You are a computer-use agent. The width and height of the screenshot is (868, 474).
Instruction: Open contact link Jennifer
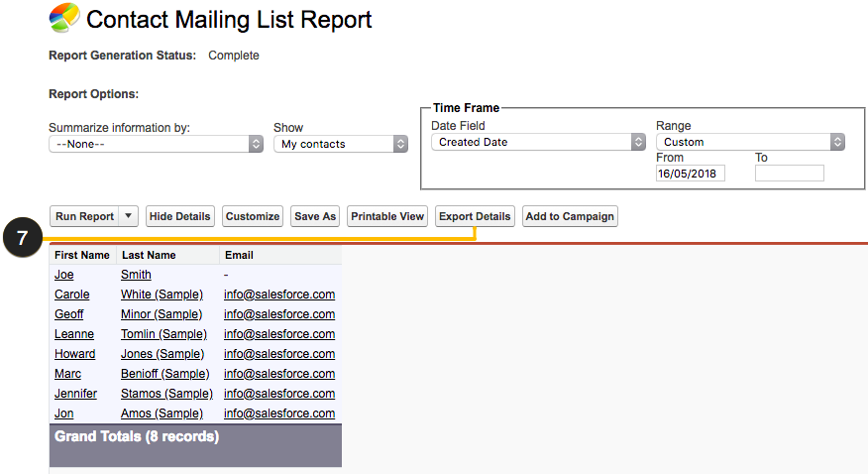point(76,394)
